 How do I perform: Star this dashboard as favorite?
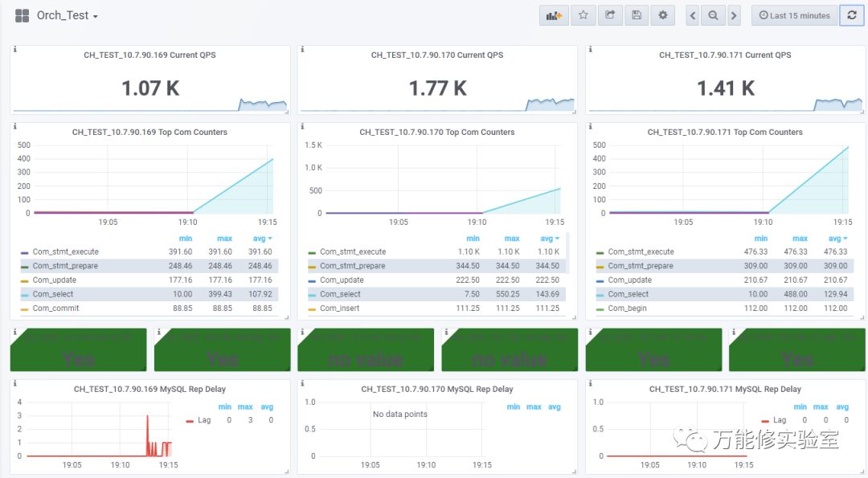click(x=583, y=15)
